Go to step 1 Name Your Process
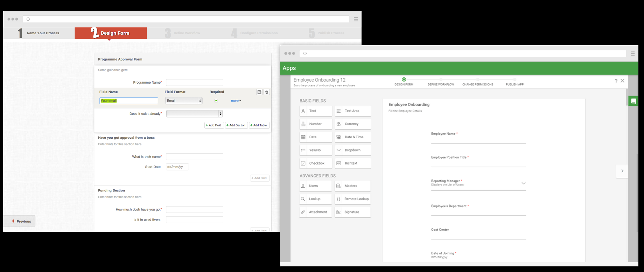 click(x=39, y=33)
